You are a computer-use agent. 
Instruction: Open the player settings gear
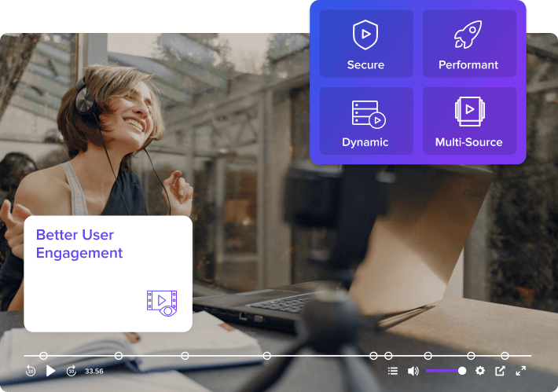pyautogui.click(x=480, y=371)
